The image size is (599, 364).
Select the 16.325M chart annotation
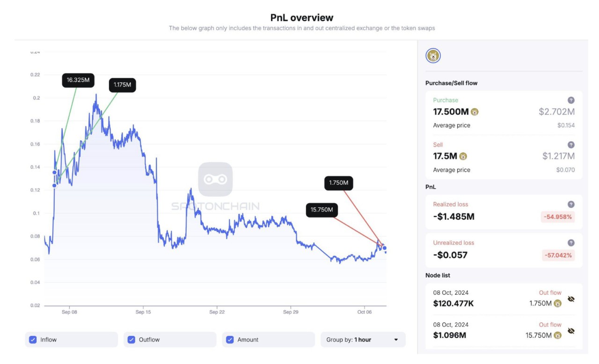click(78, 80)
